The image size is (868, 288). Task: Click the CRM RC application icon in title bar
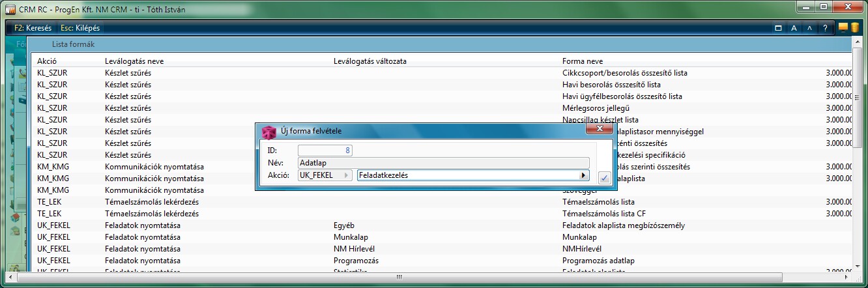[x=10, y=8]
